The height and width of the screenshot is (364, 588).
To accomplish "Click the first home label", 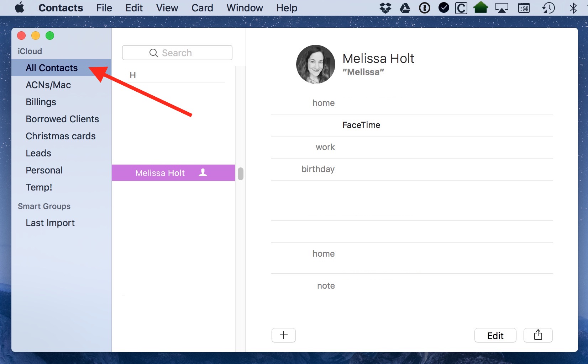I will pyautogui.click(x=324, y=103).
